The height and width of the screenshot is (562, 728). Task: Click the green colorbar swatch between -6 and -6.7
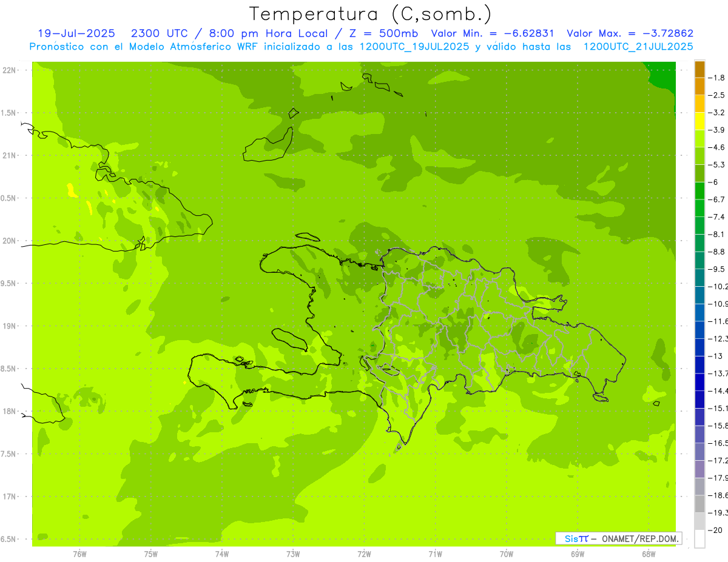[x=699, y=190]
